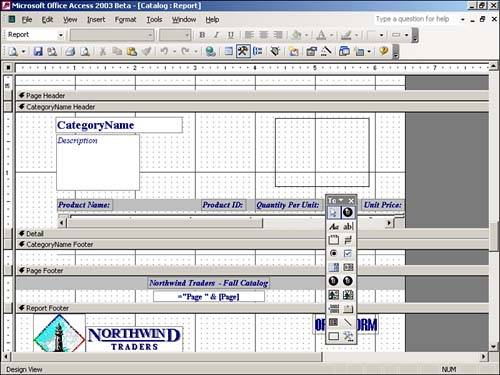The image size is (500, 375).
Task: Select the Page Header section bar
Action: pyautogui.click(x=252, y=96)
